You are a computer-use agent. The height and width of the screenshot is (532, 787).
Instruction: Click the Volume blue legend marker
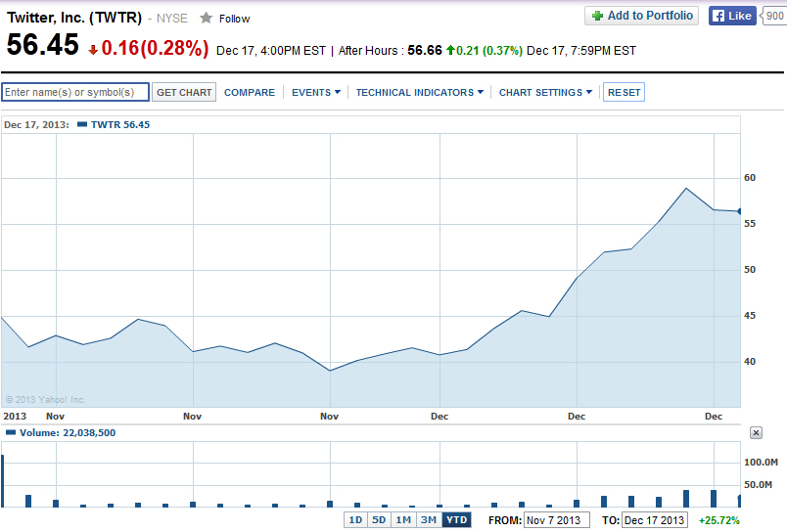click(x=11, y=432)
